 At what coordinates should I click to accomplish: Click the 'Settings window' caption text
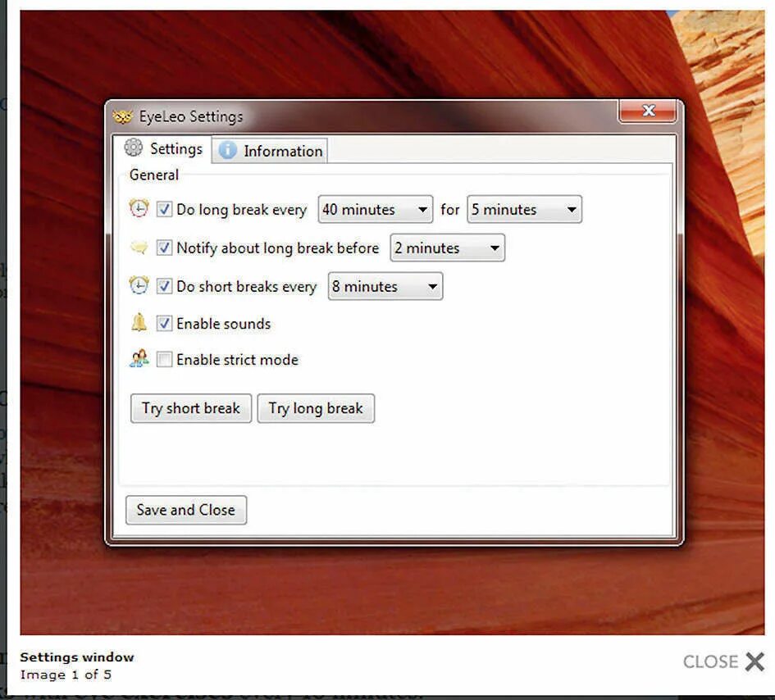(77, 657)
